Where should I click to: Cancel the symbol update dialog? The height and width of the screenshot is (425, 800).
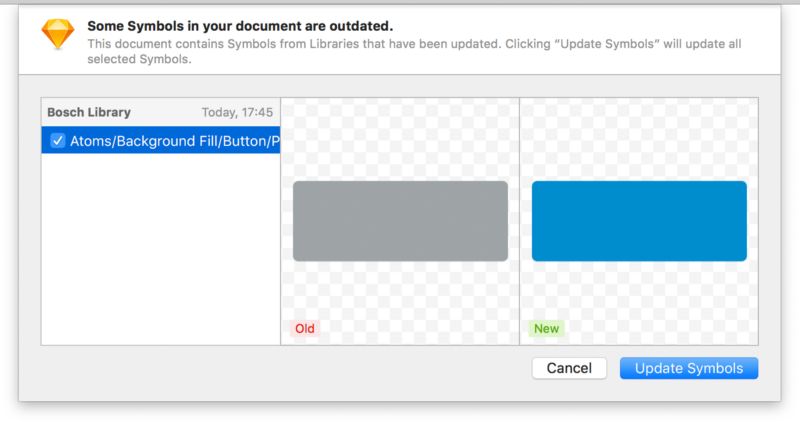(569, 368)
